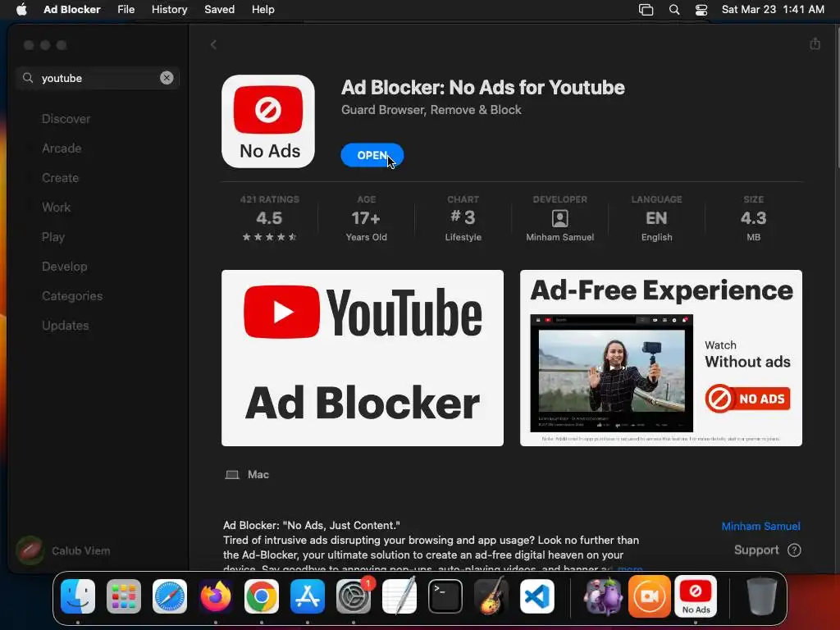Open the YouTube Ad Blocker screenshot
Image resolution: width=840 pixels, height=630 pixels.
(362, 358)
